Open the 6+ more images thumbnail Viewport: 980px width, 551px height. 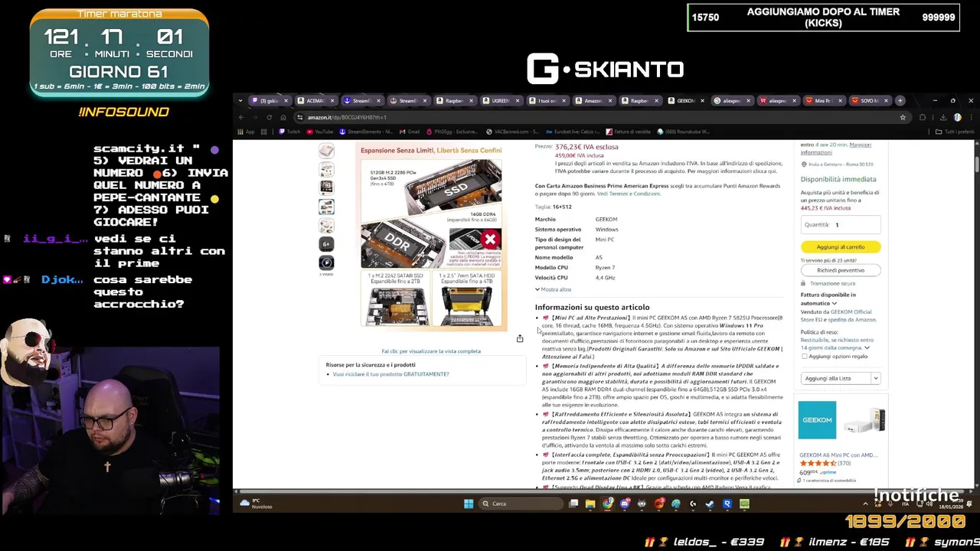click(327, 244)
